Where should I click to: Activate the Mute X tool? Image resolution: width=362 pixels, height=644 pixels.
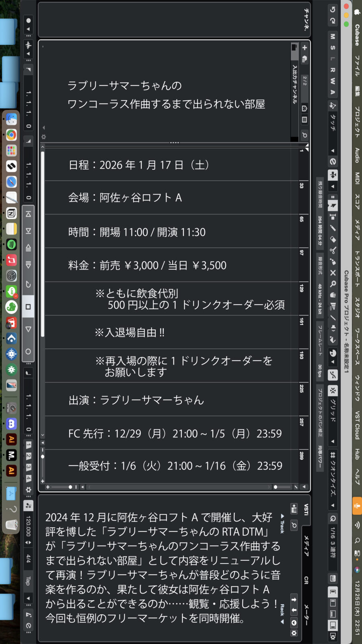333,272
